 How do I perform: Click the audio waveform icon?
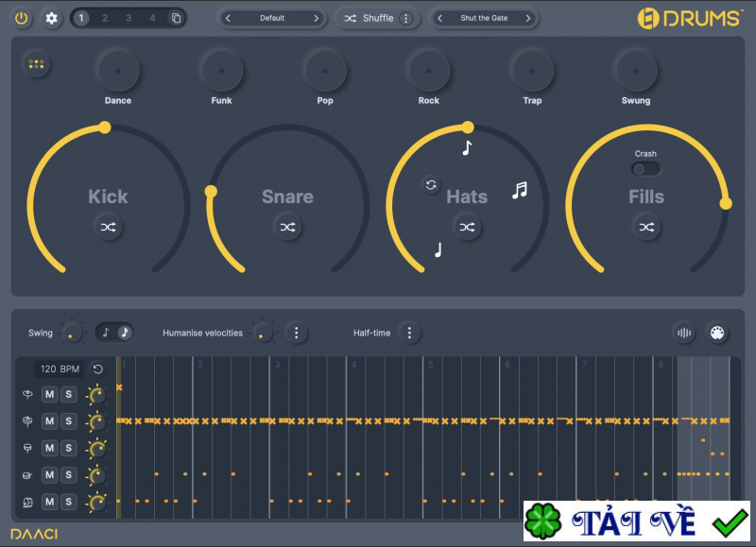(x=685, y=333)
